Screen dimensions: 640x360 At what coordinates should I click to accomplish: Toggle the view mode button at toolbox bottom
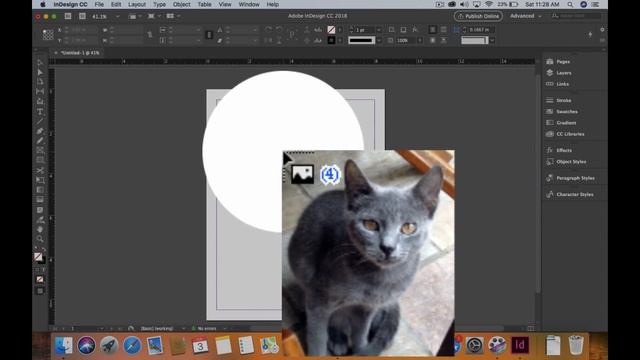(x=40, y=291)
